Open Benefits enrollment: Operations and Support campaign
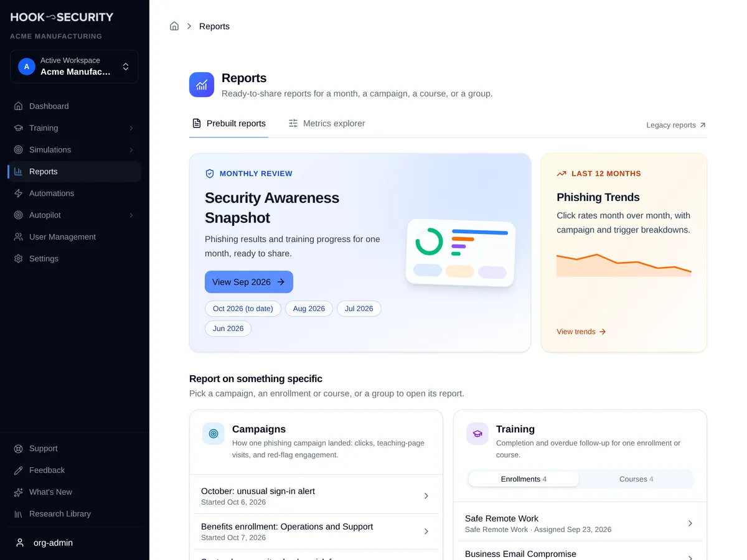The image size is (747, 560). 316,531
